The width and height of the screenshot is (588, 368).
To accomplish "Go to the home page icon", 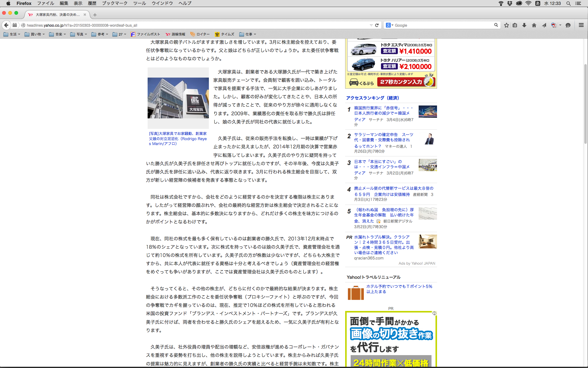I will point(534,25).
